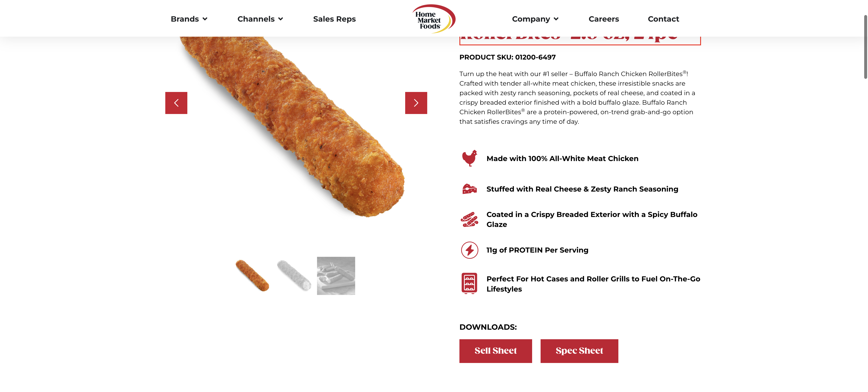Click the lightning bolt protein icon
The width and height of the screenshot is (868, 392).
[469, 250]
